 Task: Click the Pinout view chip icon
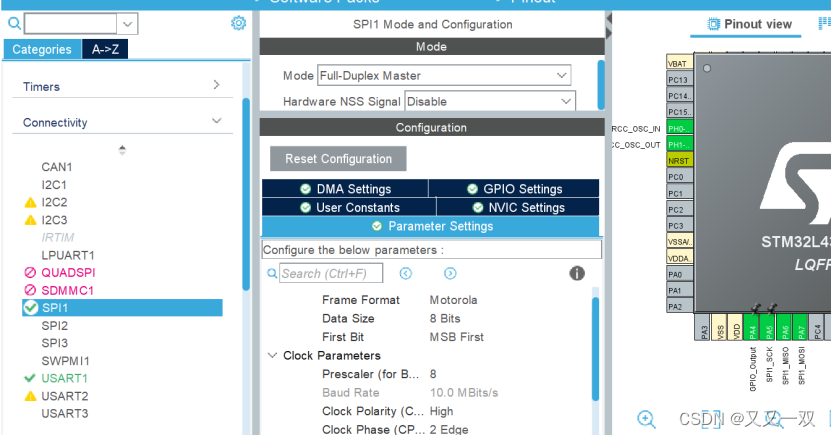tap(714, 24)
